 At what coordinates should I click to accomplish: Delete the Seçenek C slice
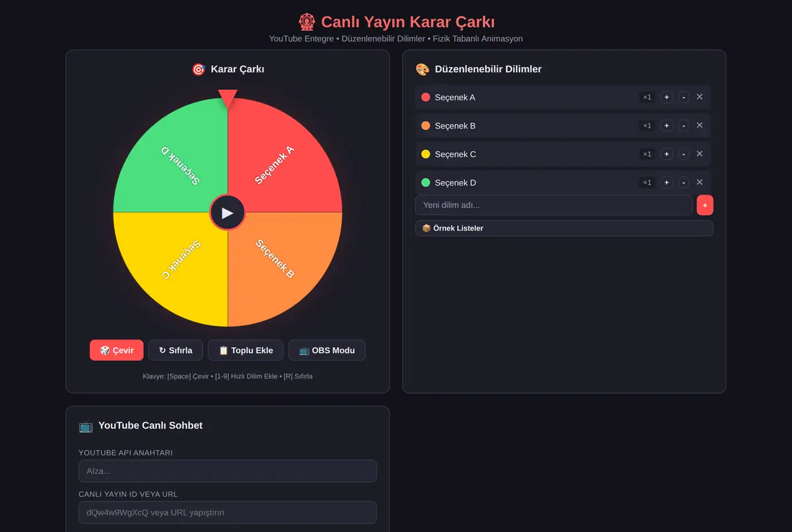tap(700, 154)
